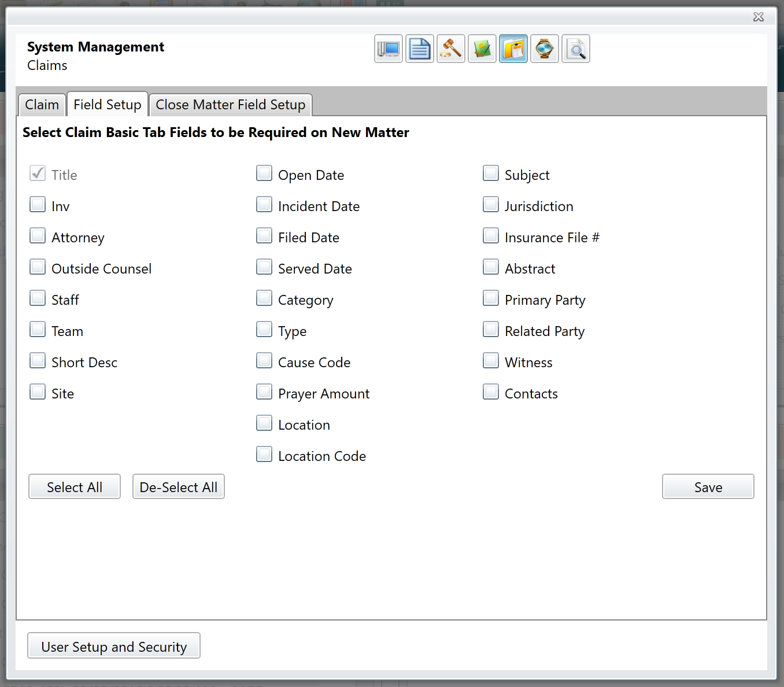
Task: Enable the Location checkbox
Action: pos(264,423)
